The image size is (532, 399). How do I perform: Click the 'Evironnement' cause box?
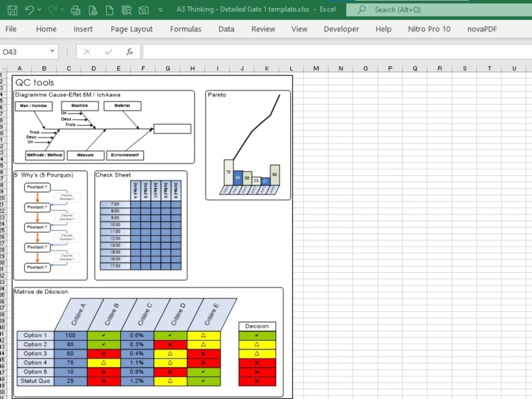[x=125, y=155]
